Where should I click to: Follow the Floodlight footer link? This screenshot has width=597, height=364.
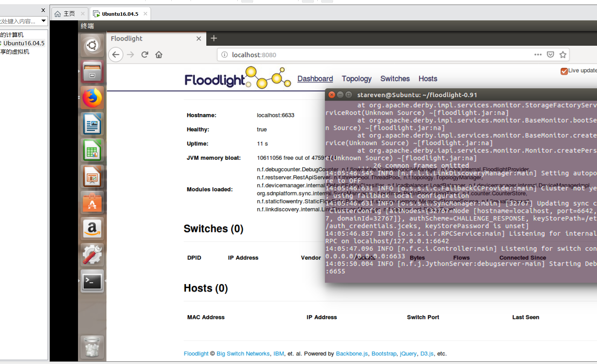(196, 354)
